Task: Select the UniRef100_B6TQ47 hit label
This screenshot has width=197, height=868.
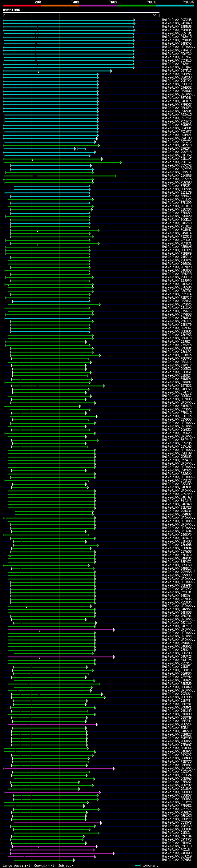Action: (177, 67)
